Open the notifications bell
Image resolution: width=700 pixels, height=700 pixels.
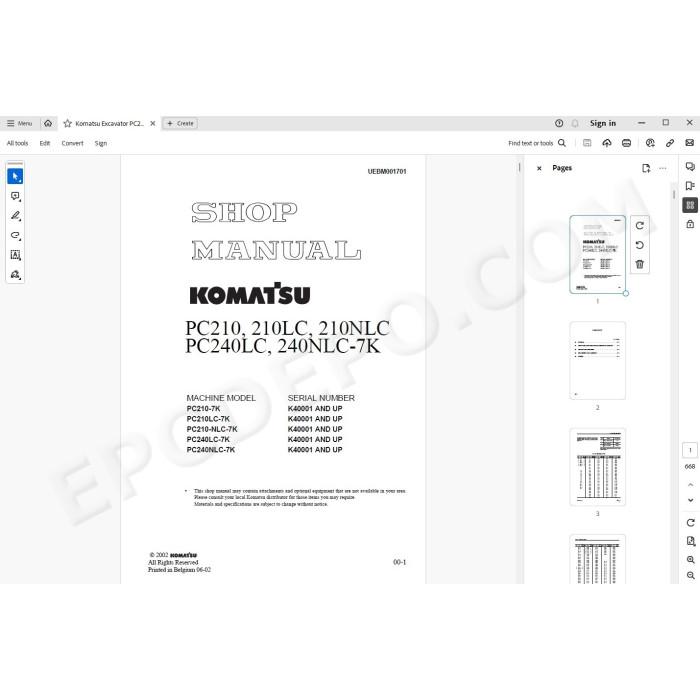click(x=575, y=123)
